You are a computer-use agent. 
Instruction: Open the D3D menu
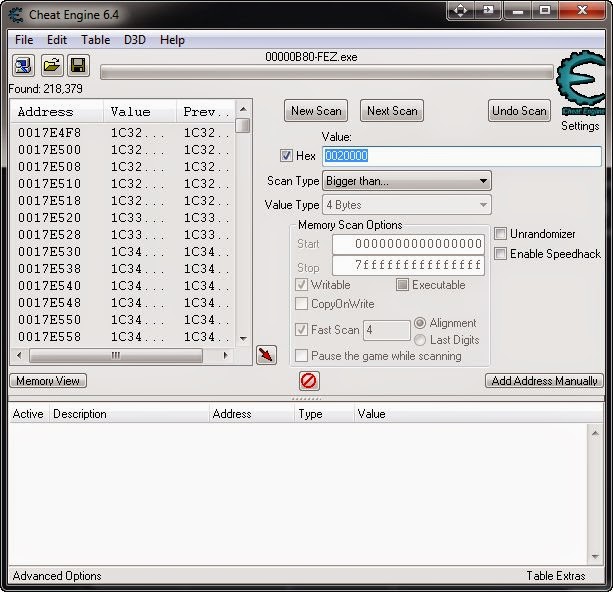[x=135, y=40]
